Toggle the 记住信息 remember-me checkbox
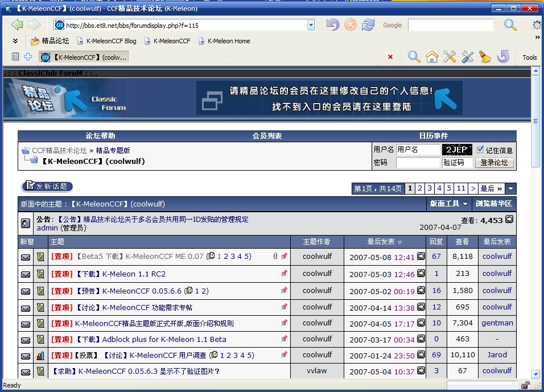This screenshot has width=544, height=392. 480,150
